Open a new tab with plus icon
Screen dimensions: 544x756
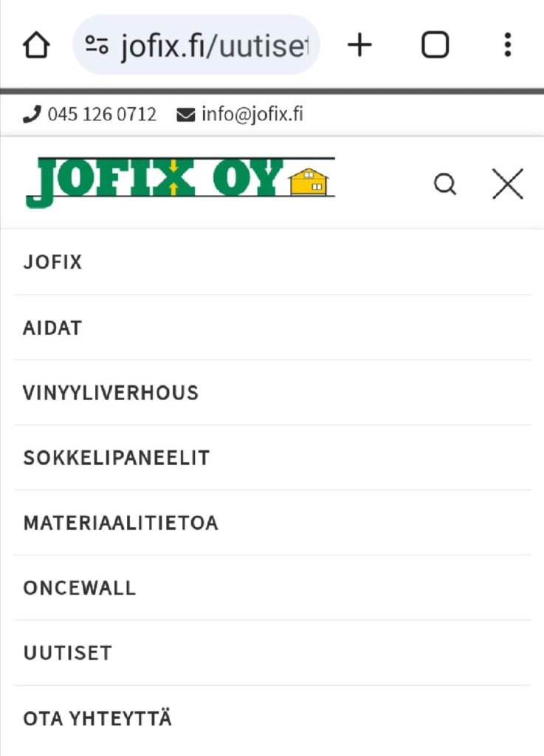(359, 46)
